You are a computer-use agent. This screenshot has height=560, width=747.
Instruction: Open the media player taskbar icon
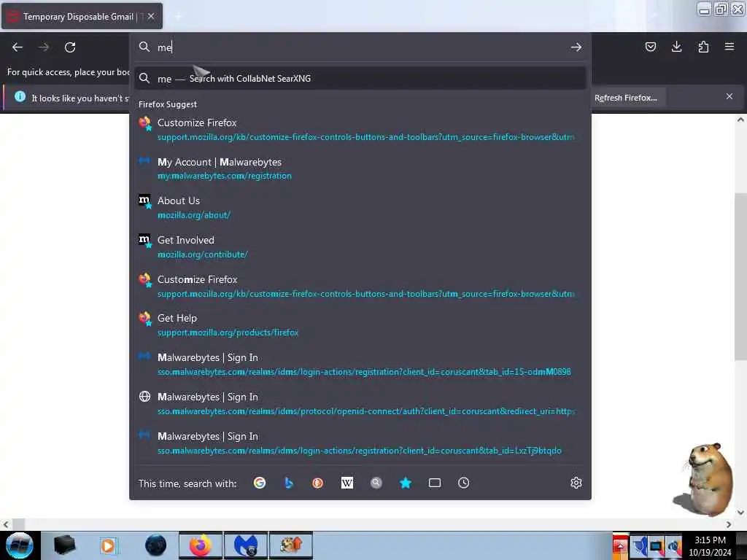coord(108,545)
